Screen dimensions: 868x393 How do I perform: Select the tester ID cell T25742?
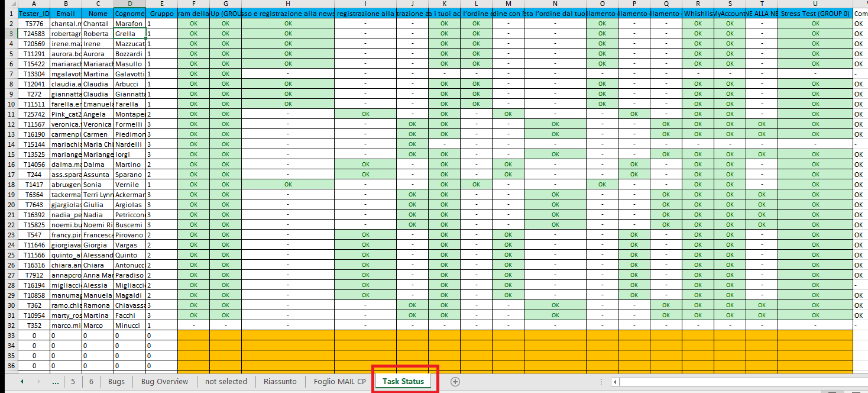point(34,114)
